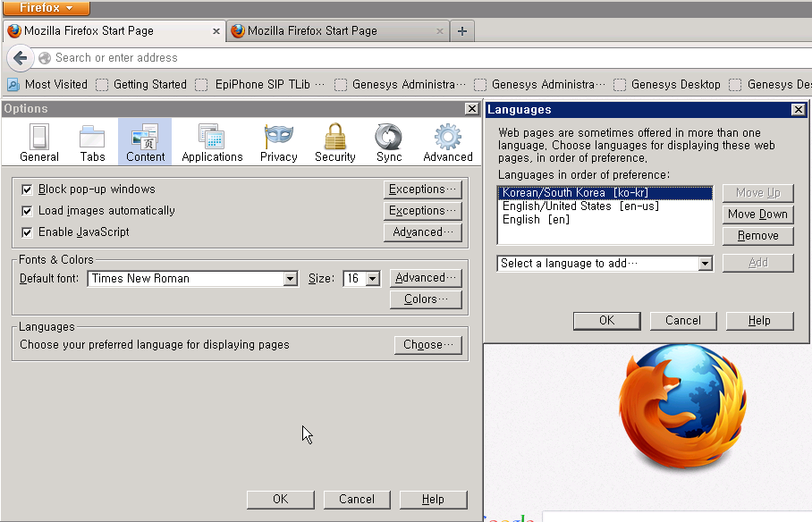This screenshot has width=812, height=522.
Task: Click Help in the Languages dialog
Action: point(760,321)
